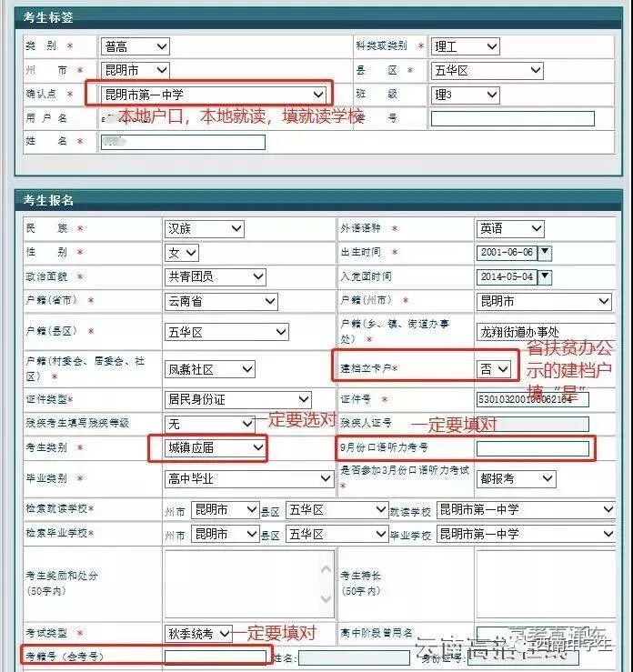Open the 考生类别 dropdown showing 城镇应届
Screen dimensions: 633x672
216,448
